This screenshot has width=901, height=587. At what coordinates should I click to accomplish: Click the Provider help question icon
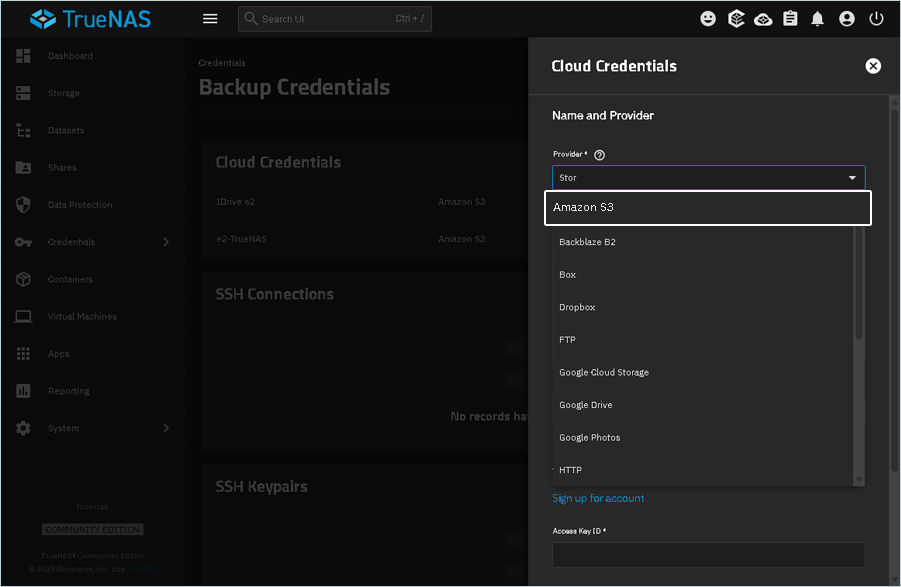pos(600,155)
